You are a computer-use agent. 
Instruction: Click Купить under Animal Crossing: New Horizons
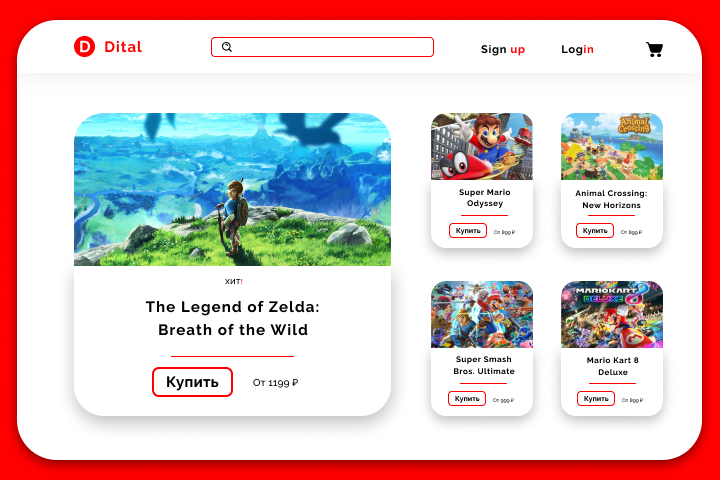595,231
